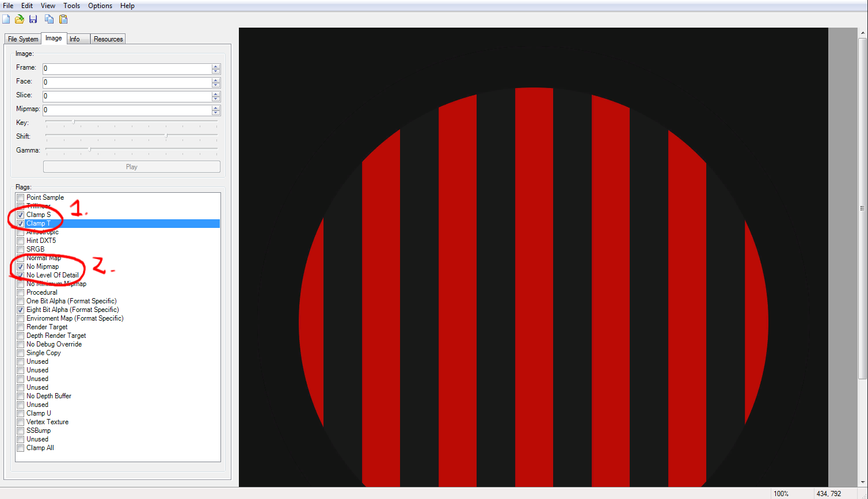The image size is (868, 499).
Task: Decrease the Slice value with its down arrow
Action: pyautogui.click(x=216, y=98)
